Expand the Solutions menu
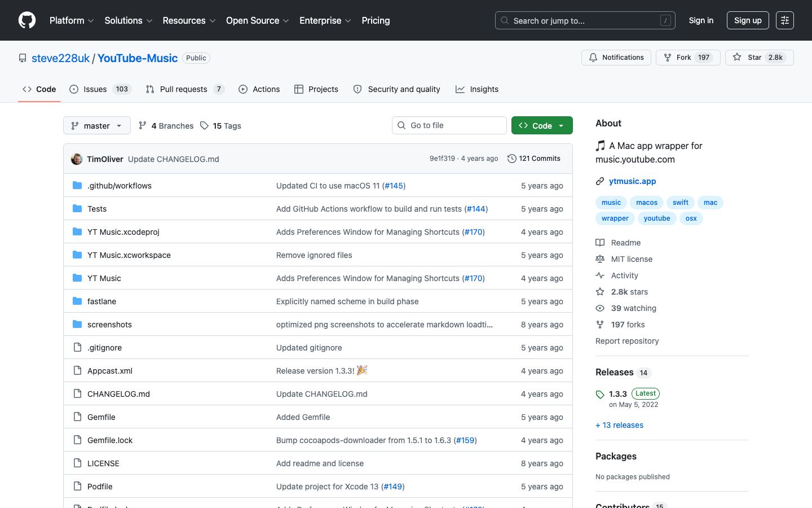Viewport: 812px width, 508px height. pos(129,20)
